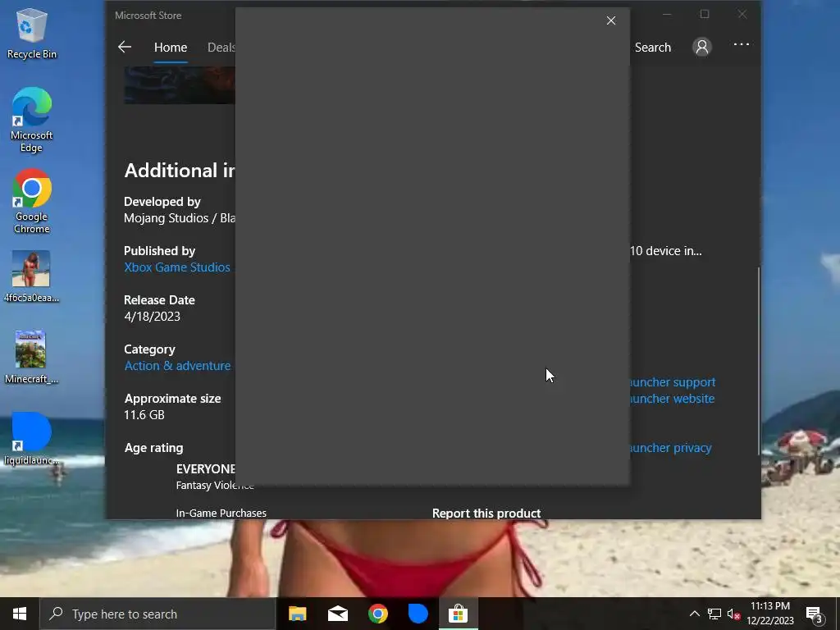Open File Explorer from taskbar
840x630 pixels.
(x=297, y=614)
